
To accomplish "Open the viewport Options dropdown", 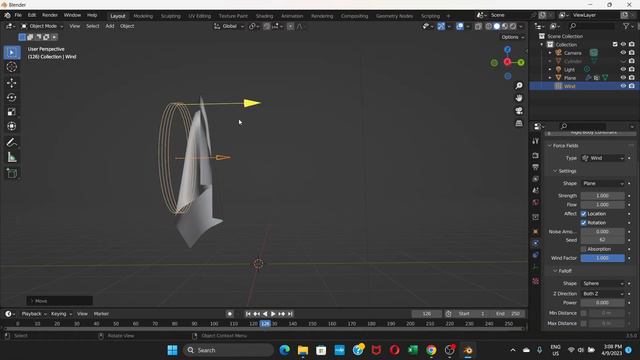I will click(513, 37).
